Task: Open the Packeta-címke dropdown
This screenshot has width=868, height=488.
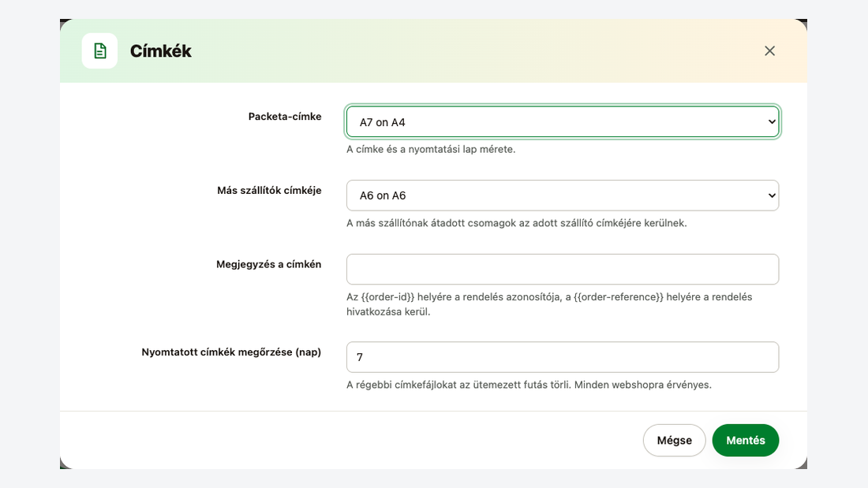Action: (x=563, y=121)
